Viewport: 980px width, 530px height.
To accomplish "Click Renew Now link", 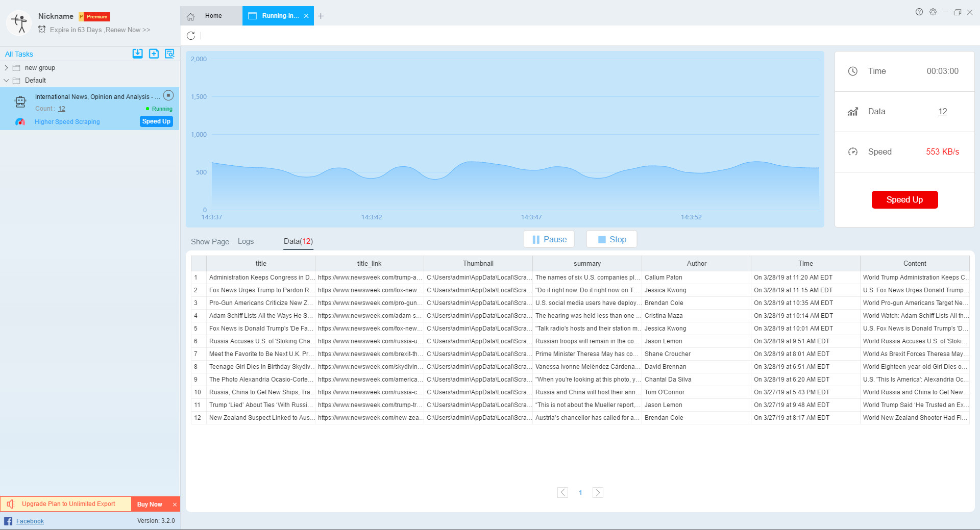I will 128,30.
